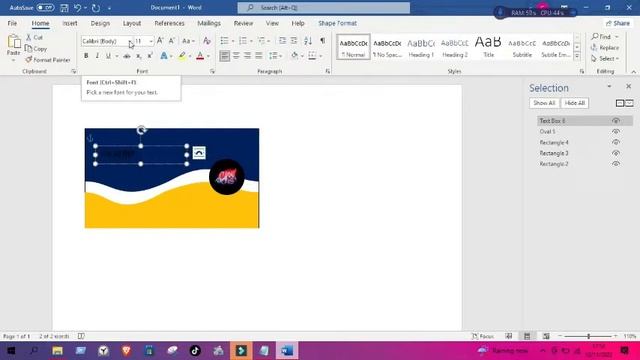The width and height of the screenshot is (640, 360).
Task: Save the document from the title bar
Action: [64, 8]
